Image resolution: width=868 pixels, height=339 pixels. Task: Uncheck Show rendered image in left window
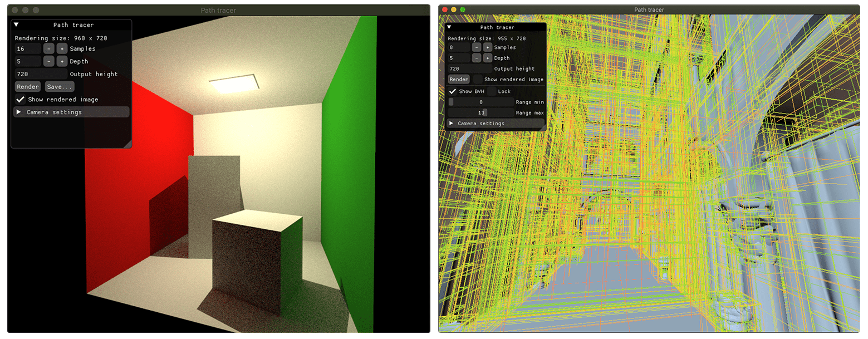pyautogui.click(x=21, y=99)
